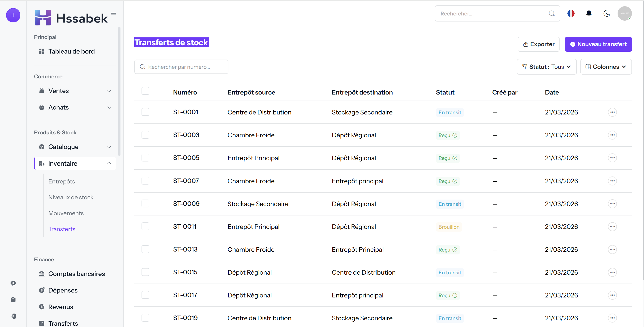
Task: Tick the select-all header checkbox
Action: click(145, 91)
